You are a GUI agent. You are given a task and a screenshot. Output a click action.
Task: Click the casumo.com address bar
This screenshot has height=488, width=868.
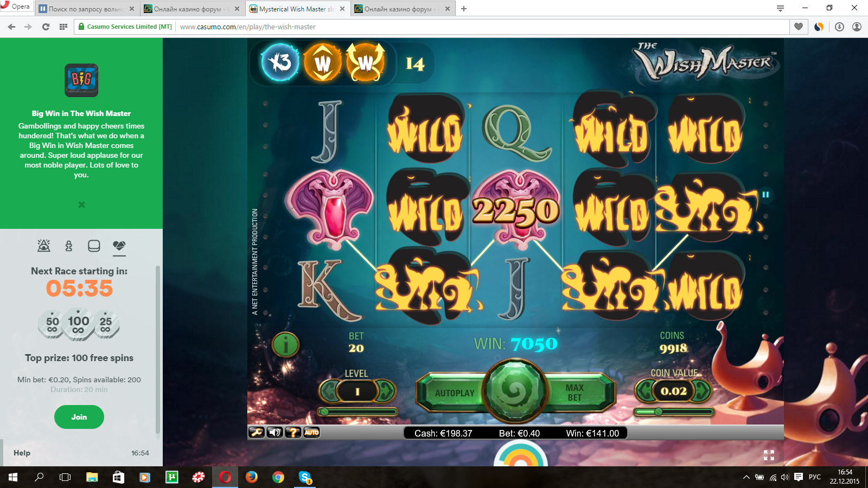tap(483, 27)
